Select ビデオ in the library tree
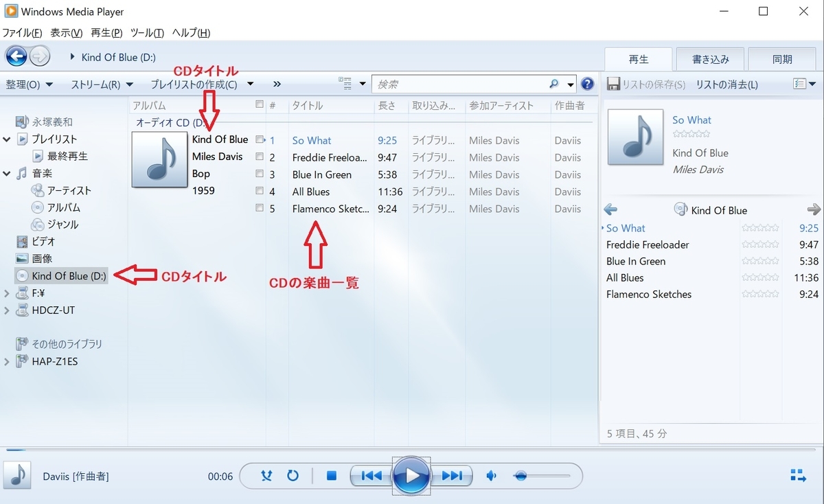 pos(43,242)
